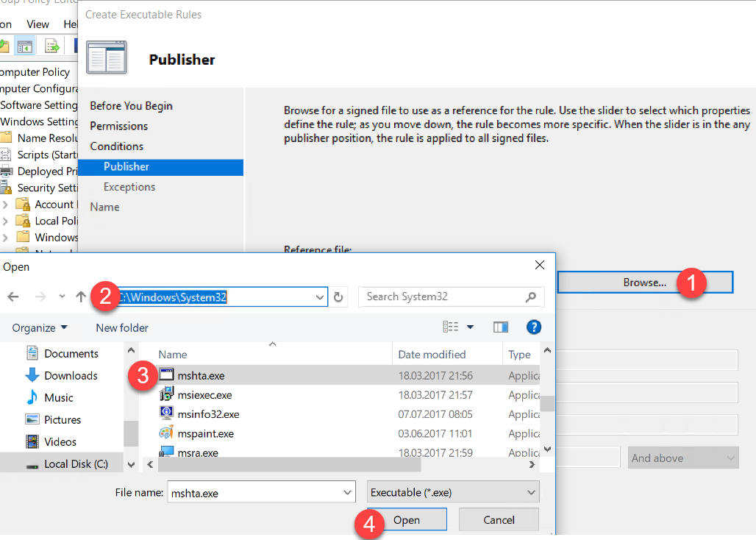Open the view options dropdown arrow

471,327
